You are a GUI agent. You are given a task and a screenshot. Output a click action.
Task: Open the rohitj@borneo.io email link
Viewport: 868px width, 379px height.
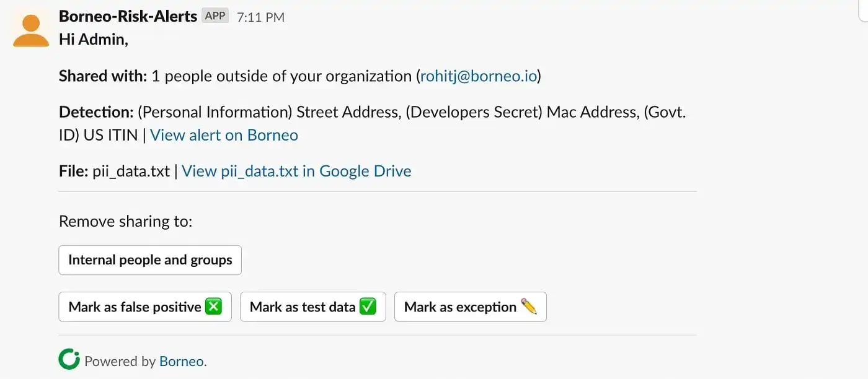tap(478, 76)
